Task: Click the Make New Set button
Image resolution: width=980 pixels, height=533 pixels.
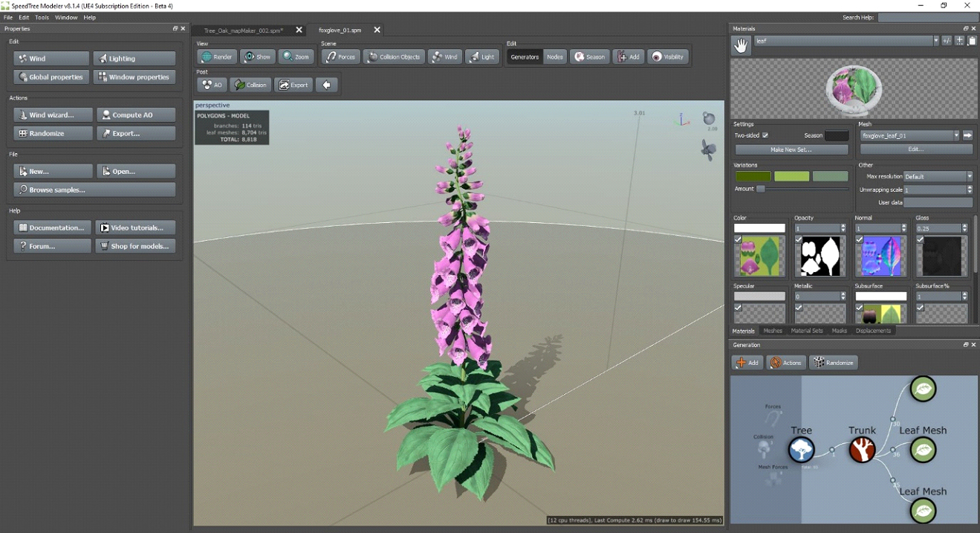Action: (791, 149)
